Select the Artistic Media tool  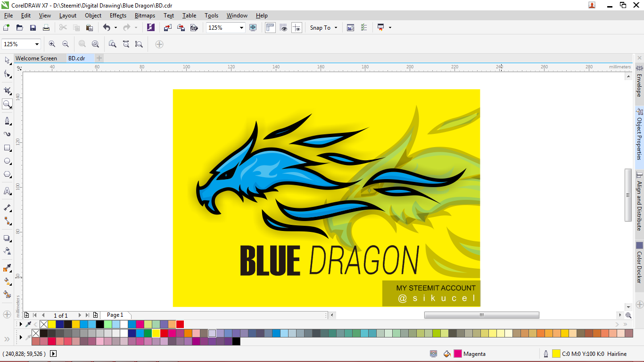(x=7, y=134)
